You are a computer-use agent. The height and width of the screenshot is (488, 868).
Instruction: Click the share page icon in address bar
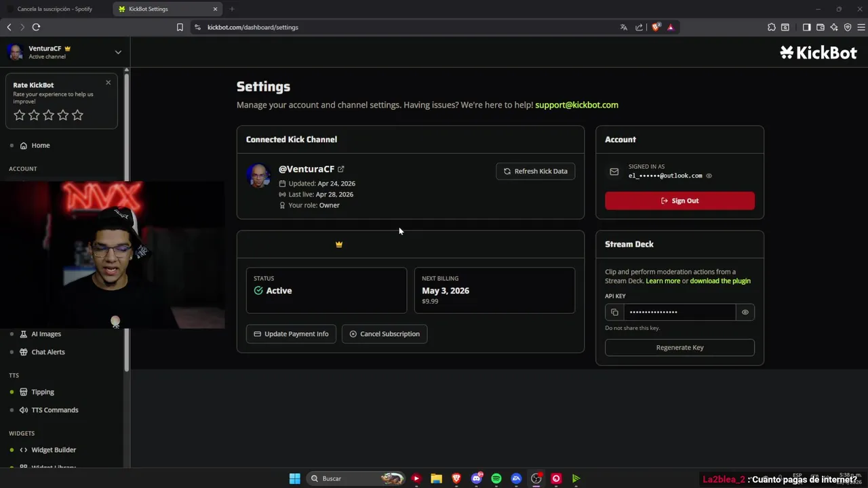[639, 27]
